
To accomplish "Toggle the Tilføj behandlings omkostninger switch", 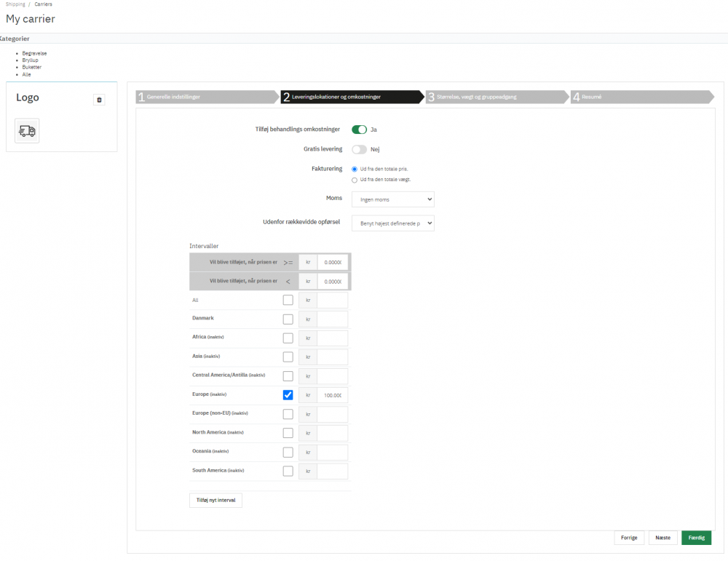I will click(x=359, y=130).
